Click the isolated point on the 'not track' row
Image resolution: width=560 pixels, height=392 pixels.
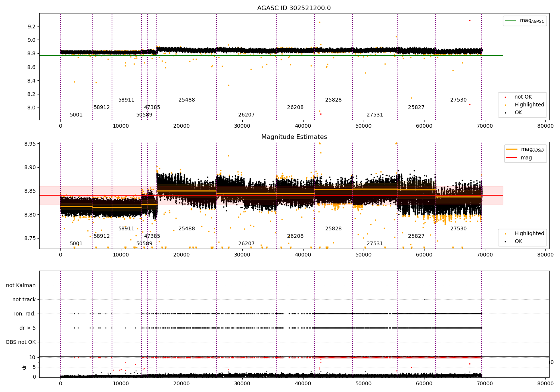click(x=424, y=299)
